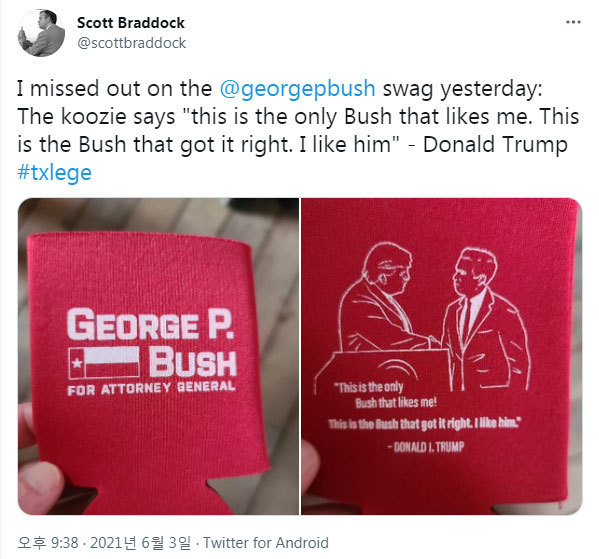The height and width of the screenshot is (559, 599).
Task: Open Scott Braddock's profile avatar
Action: (41, 33)
